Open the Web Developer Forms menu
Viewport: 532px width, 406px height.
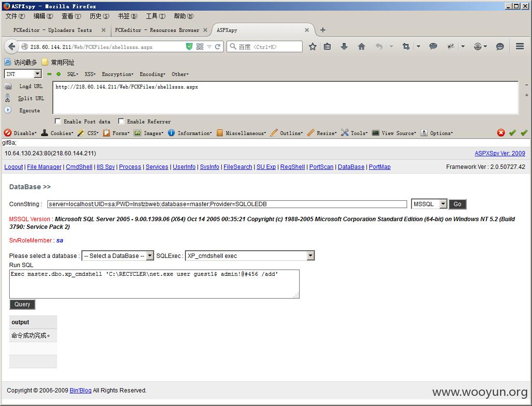pyautogui.click(x=116, y=133)
